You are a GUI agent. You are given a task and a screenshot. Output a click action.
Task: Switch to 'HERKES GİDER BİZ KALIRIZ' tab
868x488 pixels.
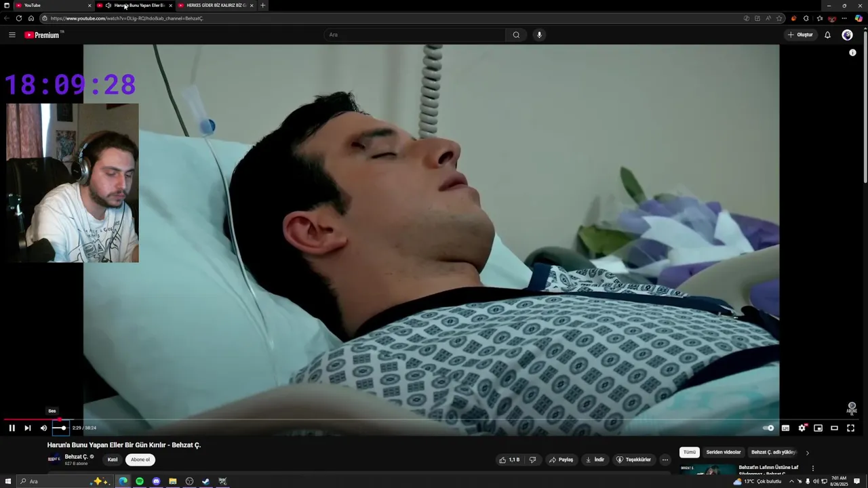[216, 5]
